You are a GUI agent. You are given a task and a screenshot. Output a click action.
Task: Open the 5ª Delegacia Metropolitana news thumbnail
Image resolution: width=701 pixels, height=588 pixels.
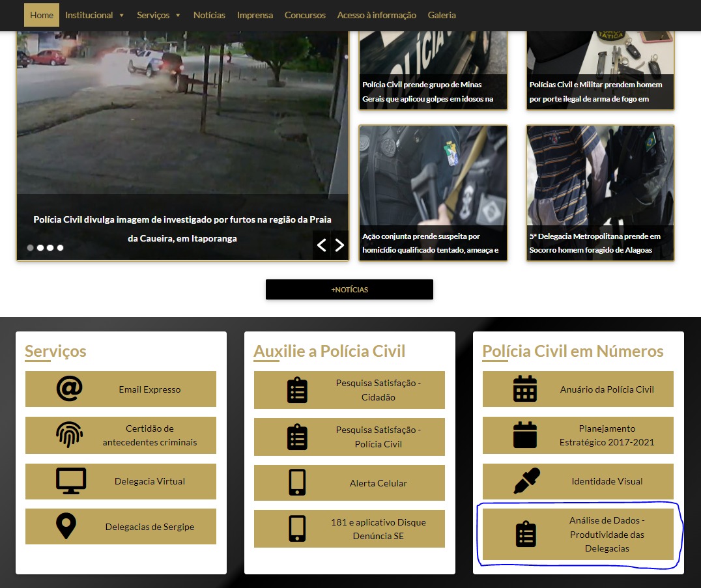tap(600, 193)
